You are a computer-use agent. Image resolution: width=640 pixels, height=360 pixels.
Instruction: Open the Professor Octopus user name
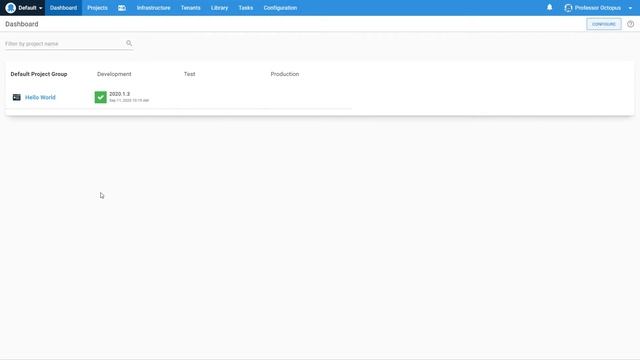point(598,8)
